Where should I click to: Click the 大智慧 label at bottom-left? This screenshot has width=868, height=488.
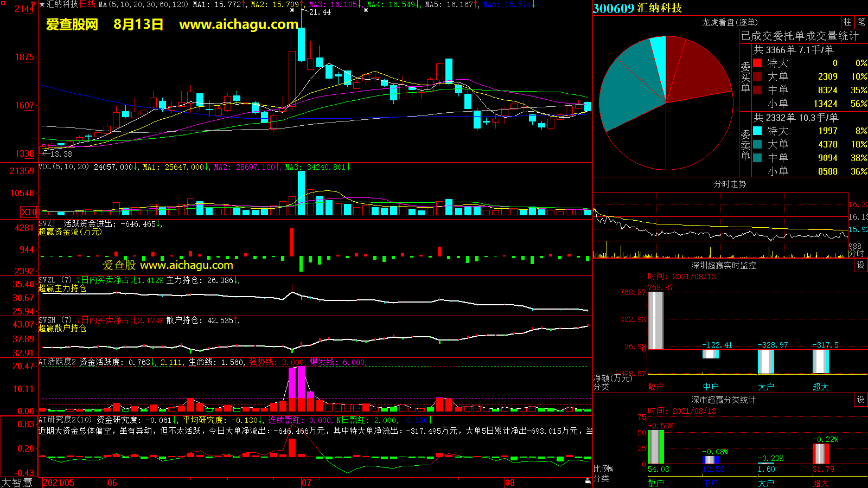point(16,482)
